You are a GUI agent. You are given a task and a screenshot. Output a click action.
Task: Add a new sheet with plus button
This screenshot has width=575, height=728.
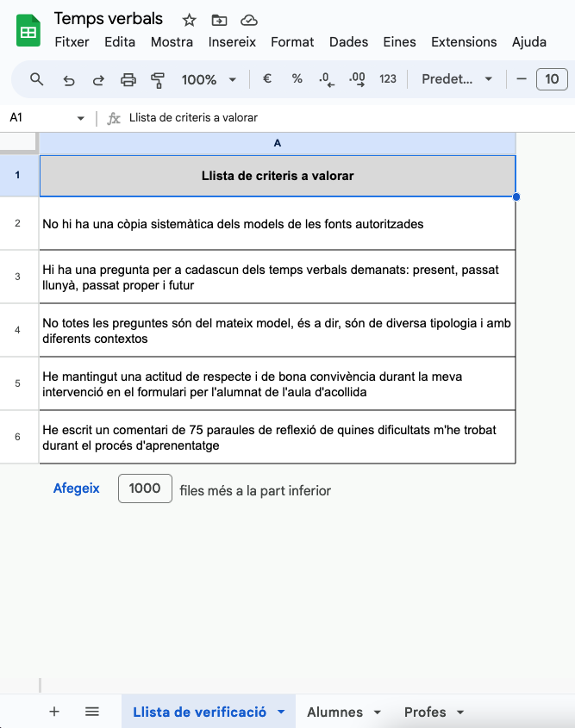point(54,712)
